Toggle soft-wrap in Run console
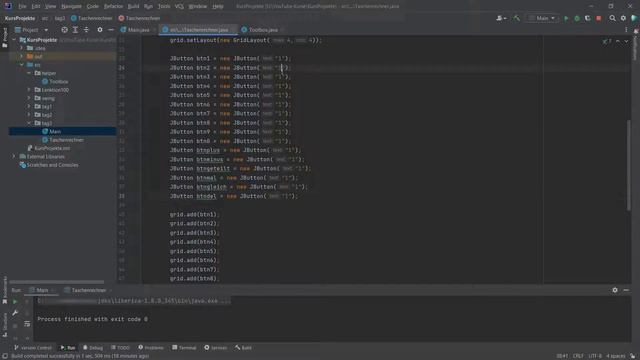This screenshot has height=360, width=640. pos(27,324)
